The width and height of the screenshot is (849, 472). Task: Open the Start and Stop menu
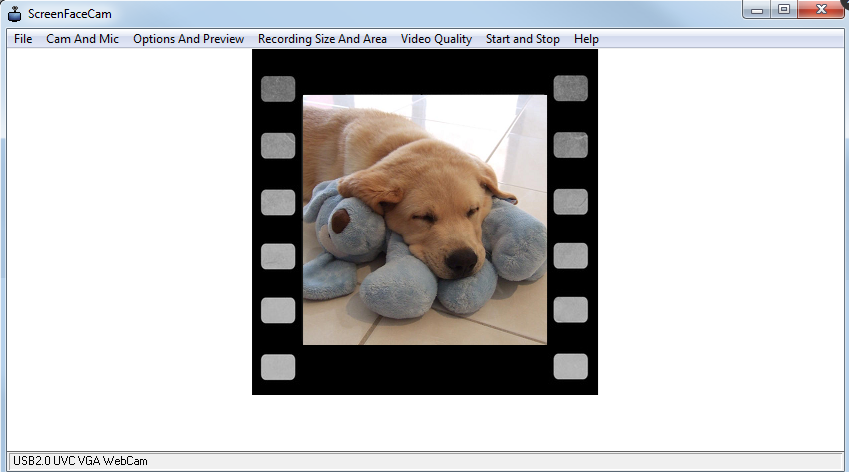coord(522,39)
